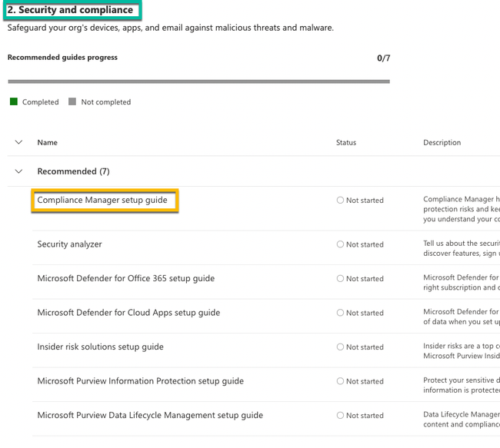
Task: Click the green Completed legend swatch
Action: tap(14, 101)
